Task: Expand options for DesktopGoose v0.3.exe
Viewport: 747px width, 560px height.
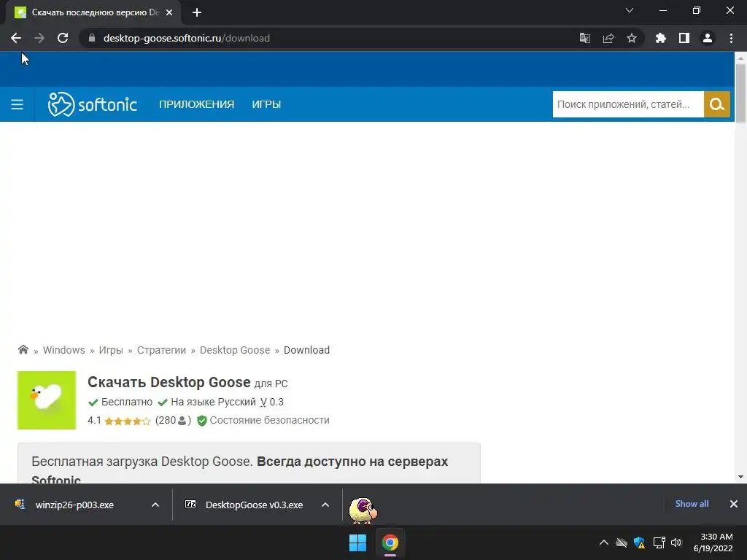Action: click(x=325, y=505)
